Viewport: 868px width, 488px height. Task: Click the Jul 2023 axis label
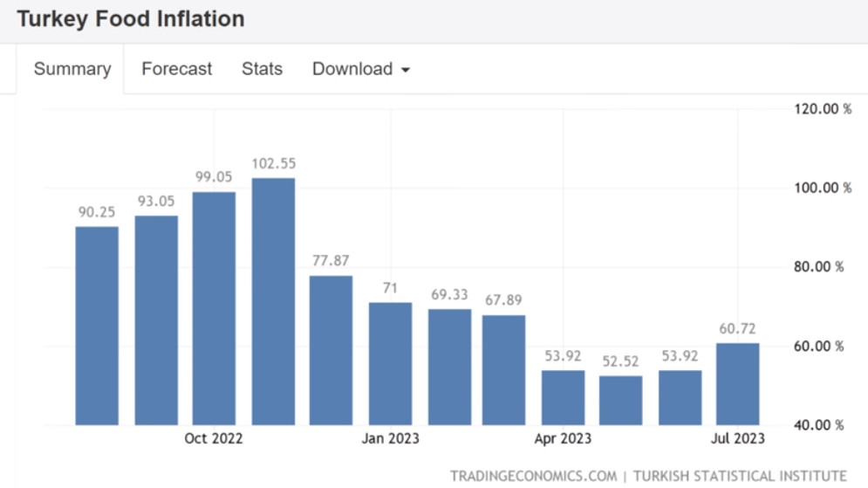coord(737,438)
